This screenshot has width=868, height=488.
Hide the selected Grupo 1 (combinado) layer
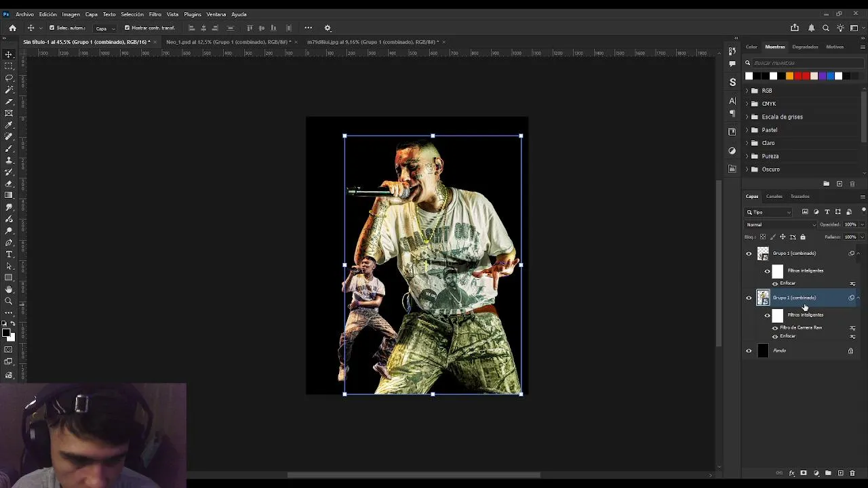point(749,298)
